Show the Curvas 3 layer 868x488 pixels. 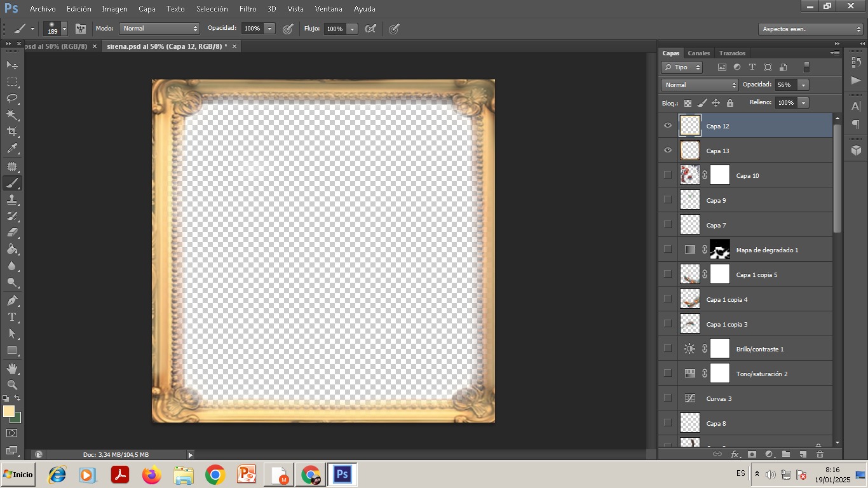tap(667, 398)
